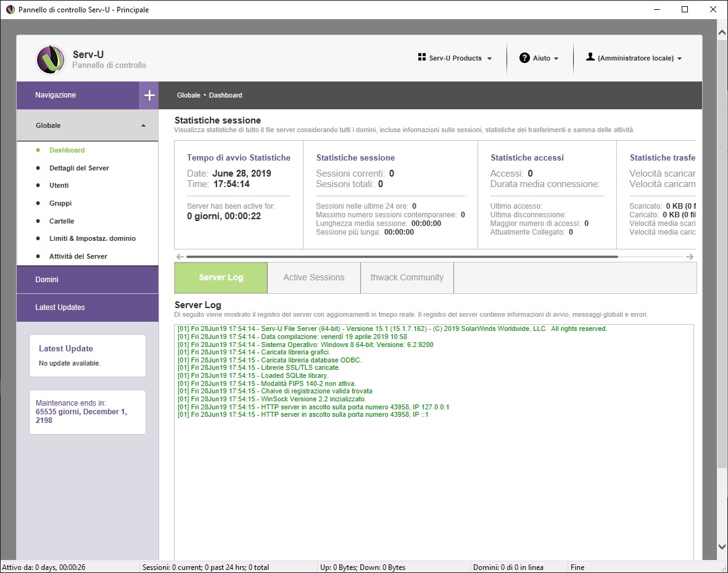Click the left arrow of statistics scroller
Image resolution: width=728 pixels, height=573 pixels.
[x=180, y=256]
